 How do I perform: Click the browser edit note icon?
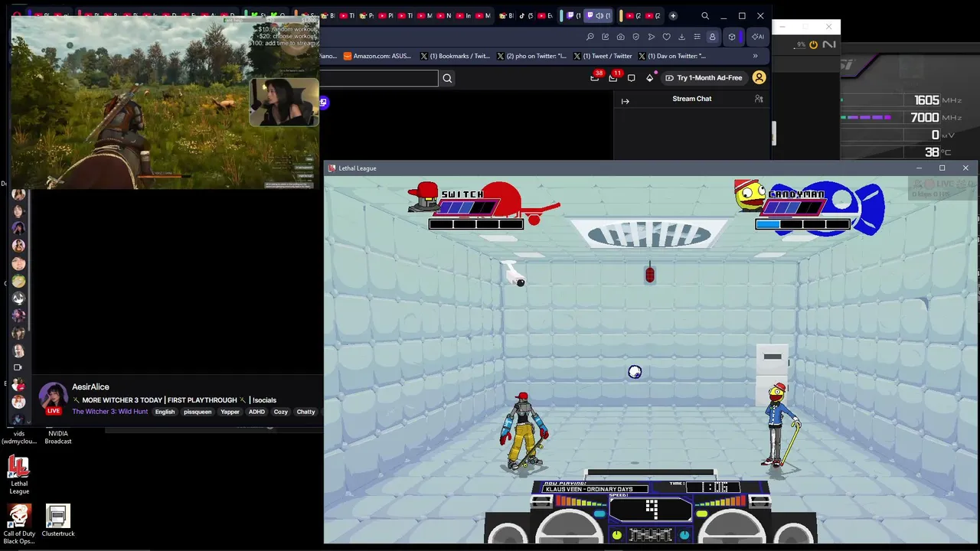click(x=606, y=37)
